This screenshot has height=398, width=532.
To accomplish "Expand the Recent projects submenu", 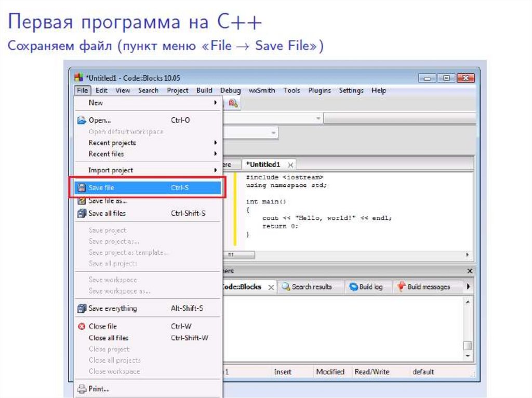I will [x=148, y=143].
